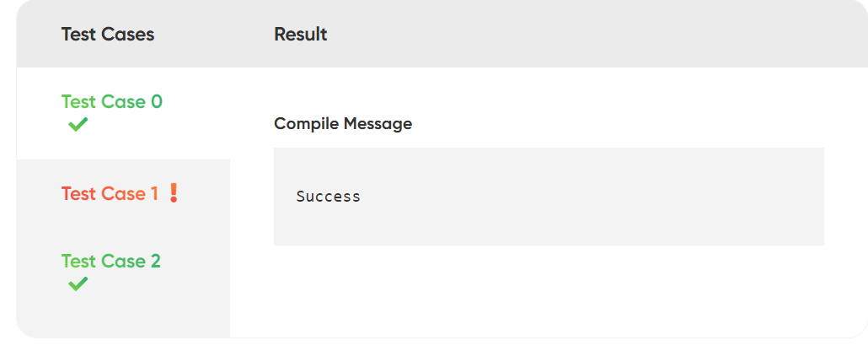Click the Test Cases column header
This screenshot has height=351, width=868.
[x=108, y=35]
